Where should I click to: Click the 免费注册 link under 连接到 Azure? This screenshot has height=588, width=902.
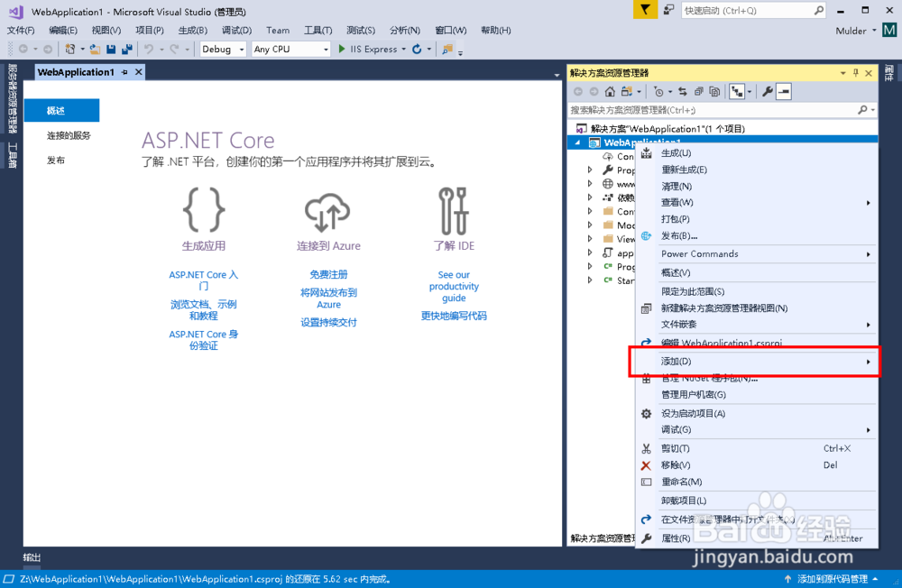tap(328, 274)
